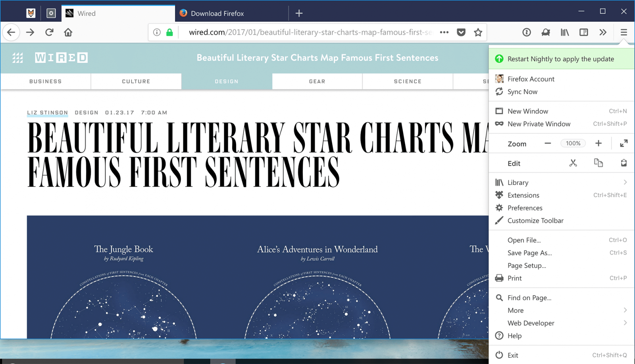The width and height of the screenshot is (635, 364).
Task: Open the Liz Stinson author link
Action: click(x=48, y=113)
